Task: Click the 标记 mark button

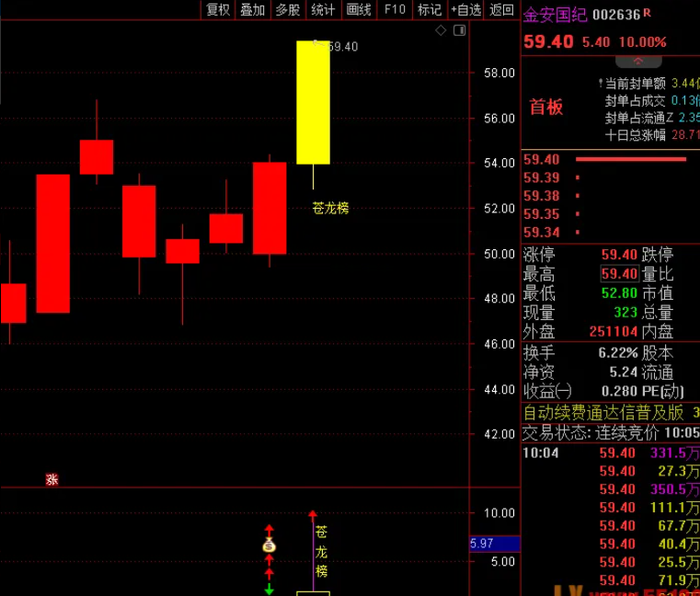Action: pyautogui.click(x=430, y=9)
